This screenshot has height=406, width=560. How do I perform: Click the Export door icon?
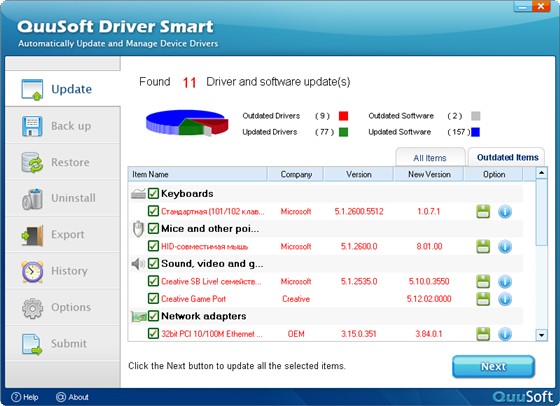click(x=32, y=235)
